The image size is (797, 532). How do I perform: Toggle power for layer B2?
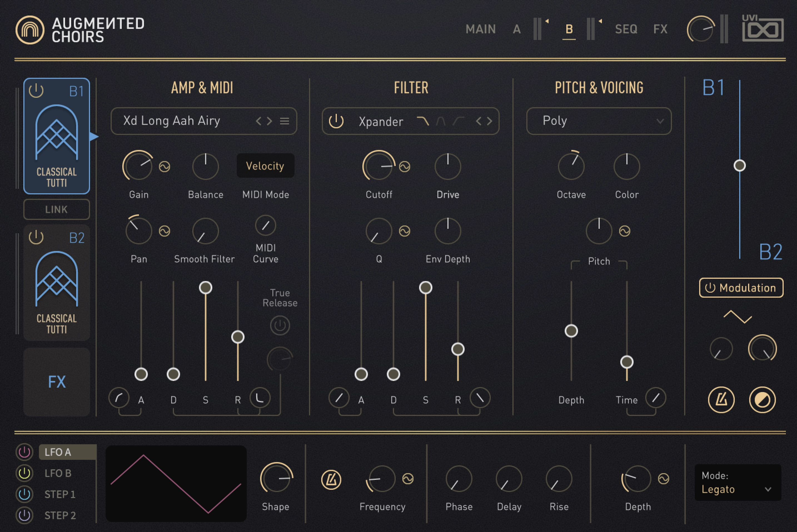coord(36,237)
